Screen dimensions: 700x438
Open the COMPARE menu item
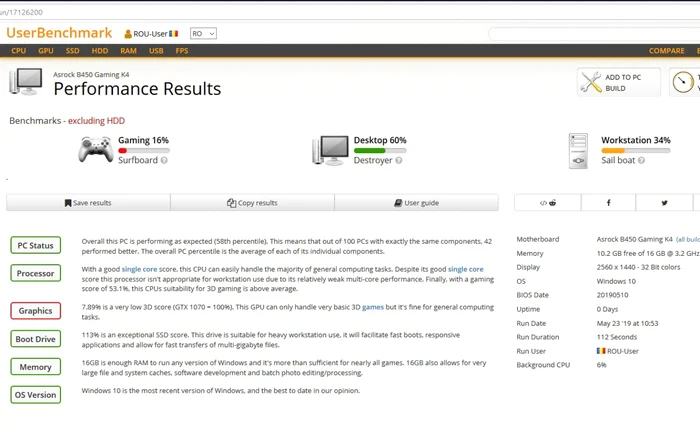(667, 51)
